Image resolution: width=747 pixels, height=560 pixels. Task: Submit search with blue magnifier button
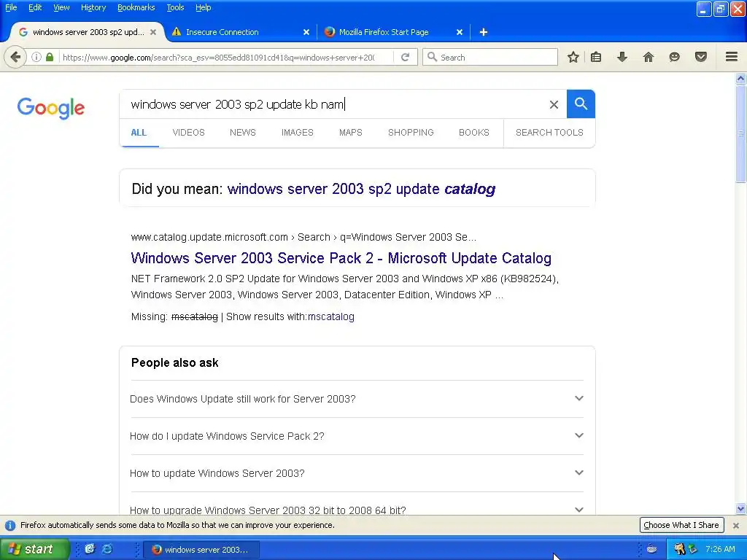click(581, 104)
